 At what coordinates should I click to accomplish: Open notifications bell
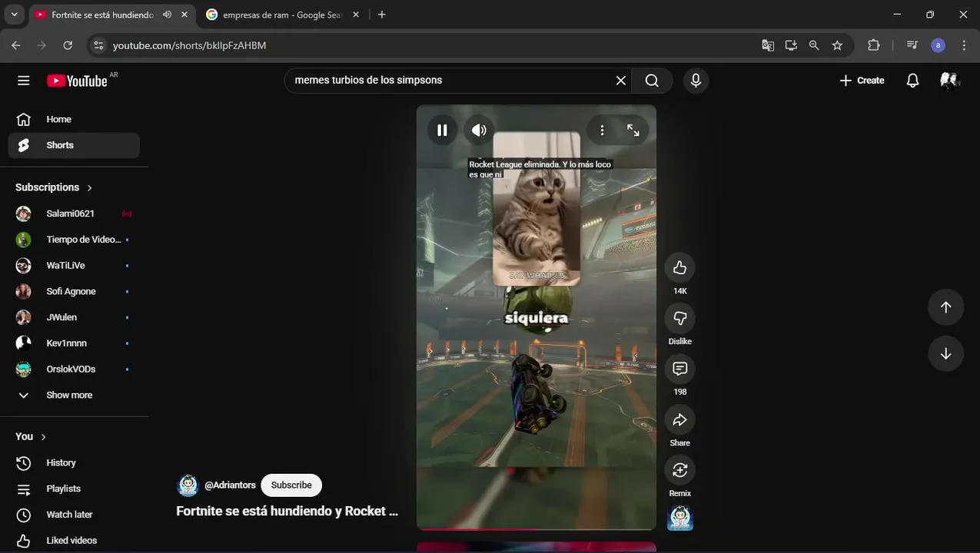coord(912,81)
